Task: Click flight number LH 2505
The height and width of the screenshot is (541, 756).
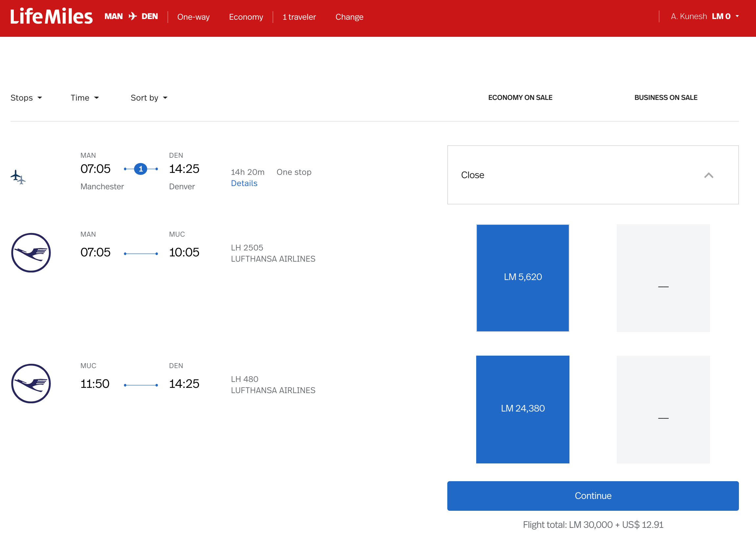Action: click(247, 248)
